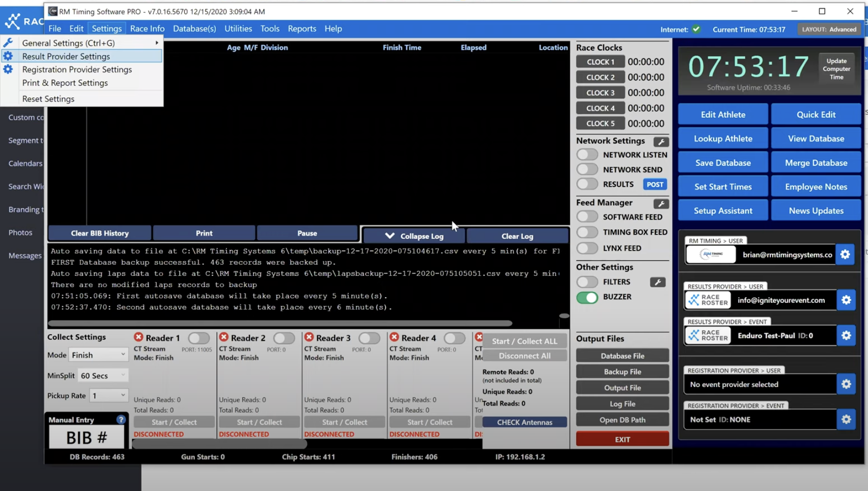Click the Edit Athlete button

[723, 115]
